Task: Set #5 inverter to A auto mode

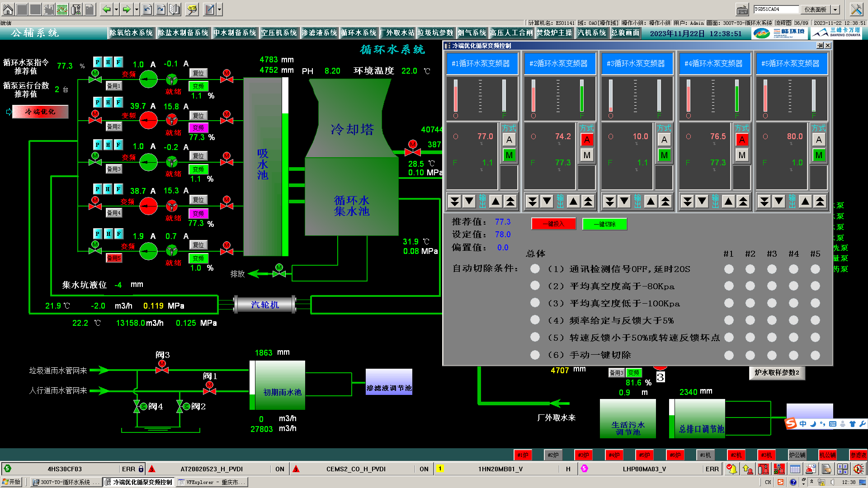Action: coord(819,140)
